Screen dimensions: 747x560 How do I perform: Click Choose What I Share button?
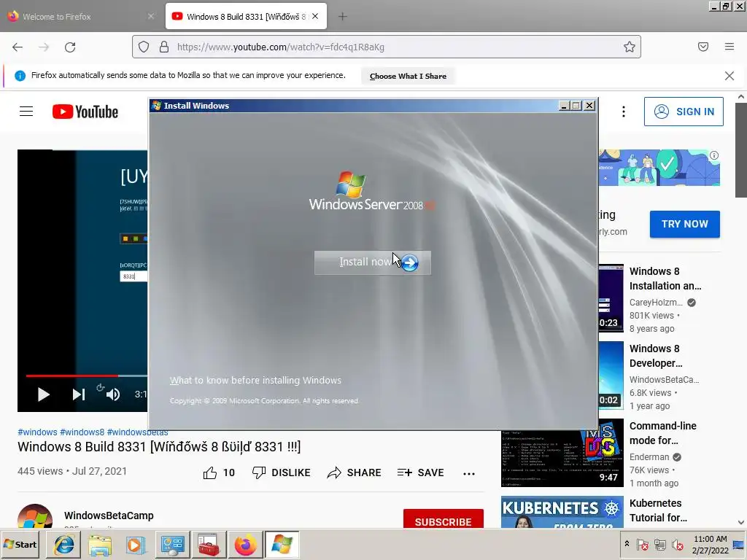[x=408, y=76]
